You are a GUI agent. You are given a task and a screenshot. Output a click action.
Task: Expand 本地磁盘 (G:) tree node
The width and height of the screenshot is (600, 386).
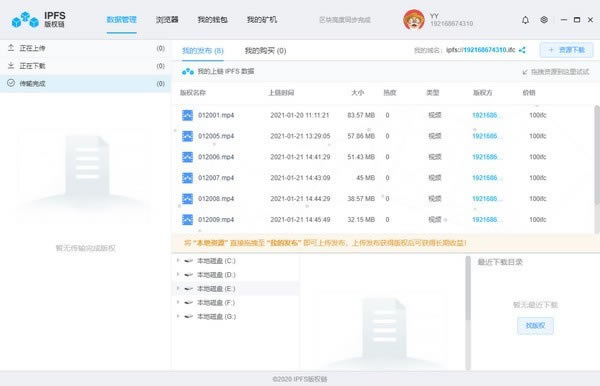click(178, 316)
